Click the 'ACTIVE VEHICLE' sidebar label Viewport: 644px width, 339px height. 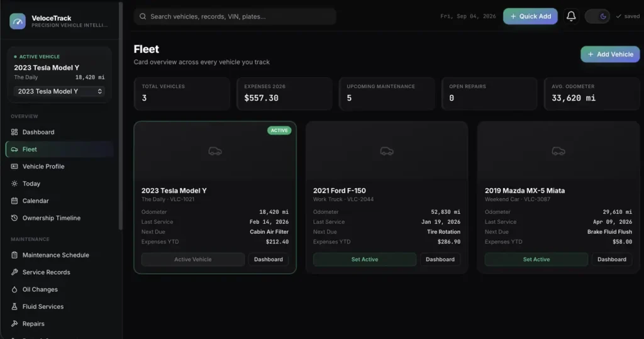(40, 57)
